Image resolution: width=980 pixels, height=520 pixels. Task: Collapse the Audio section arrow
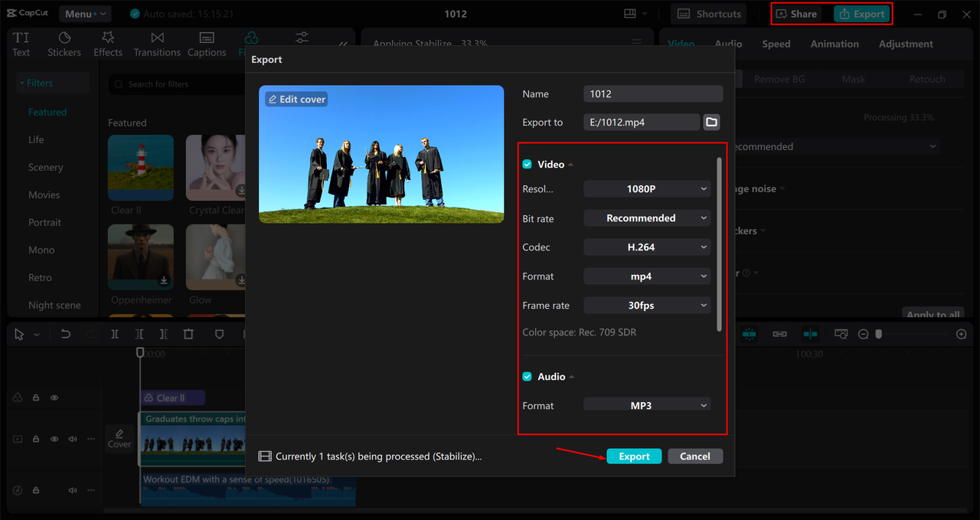click(572, 377)
